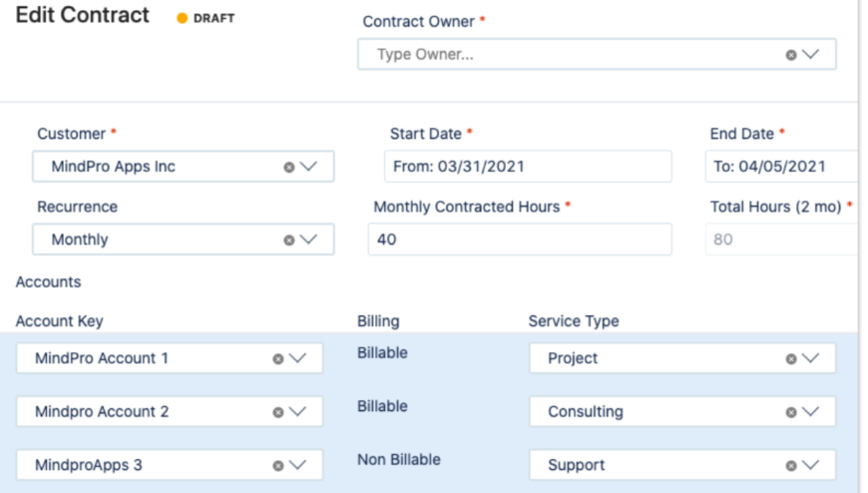
Task: Expand the MindPro Account 1 dropdown
Action: coord(297,358)
